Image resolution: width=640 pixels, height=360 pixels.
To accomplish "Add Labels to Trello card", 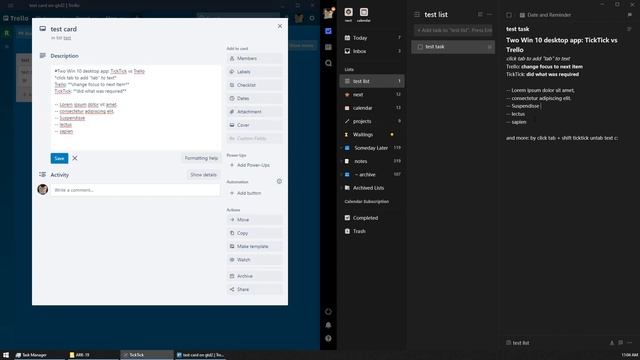I will [x=254, y=72].
